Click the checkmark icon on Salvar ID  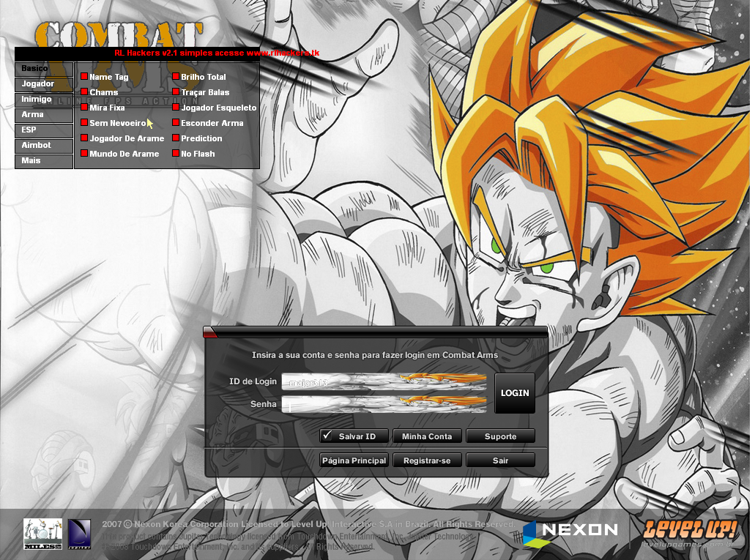click(327, 436)
